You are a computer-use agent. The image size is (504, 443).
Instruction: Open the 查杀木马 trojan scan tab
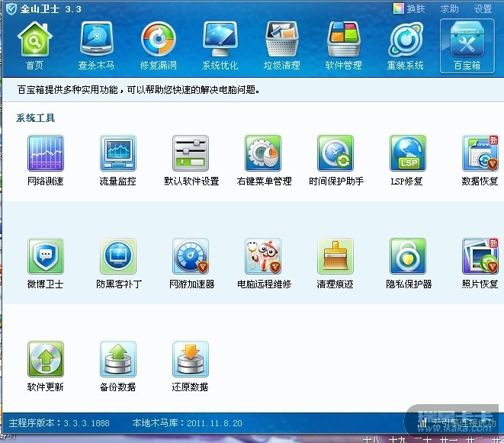coord(96,46)
